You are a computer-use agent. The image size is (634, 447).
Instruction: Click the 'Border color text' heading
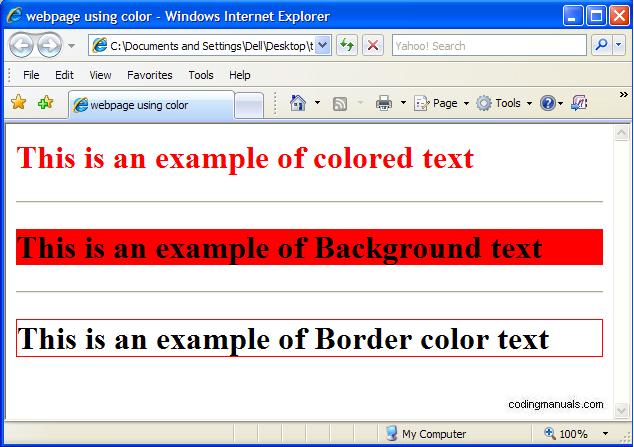283,338
